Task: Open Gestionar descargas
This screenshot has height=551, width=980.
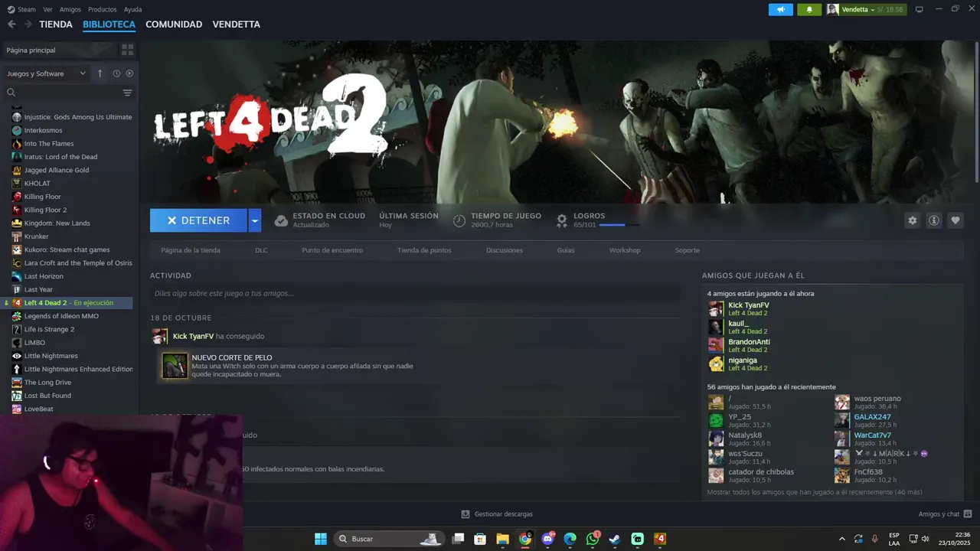Action: click(497, 514)
